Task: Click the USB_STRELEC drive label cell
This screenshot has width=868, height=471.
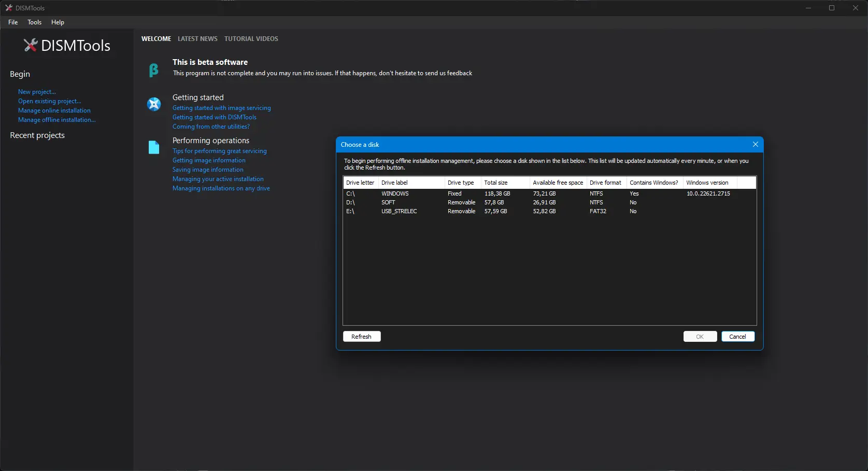Action: click(399, 211)
